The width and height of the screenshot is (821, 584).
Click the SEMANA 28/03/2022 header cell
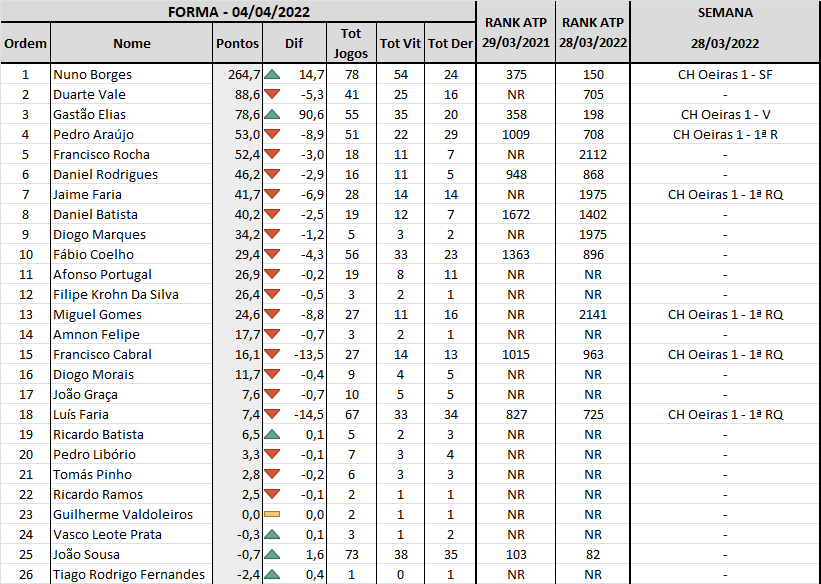click(x=725, y=32)
